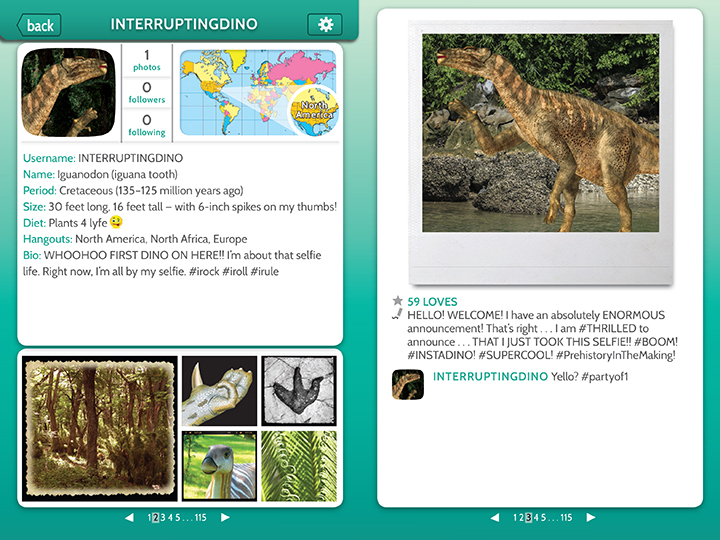Click right arrow below the selfie post panel
Image resolution: width=720 pixels, height=540 pixels.
(591, 518)
